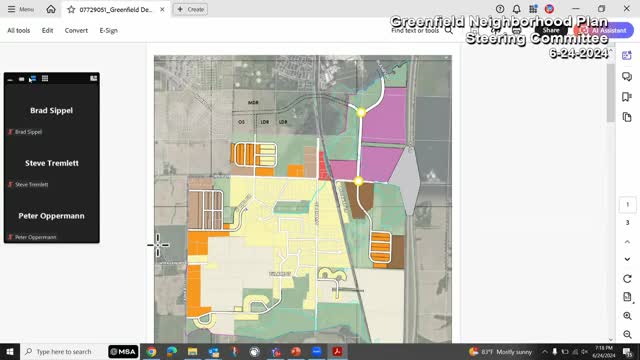The height and width of the screenshot is (360, 640).
Task: Click the MDR label on map
Action: pyautogui.click(x=253, y=102)
